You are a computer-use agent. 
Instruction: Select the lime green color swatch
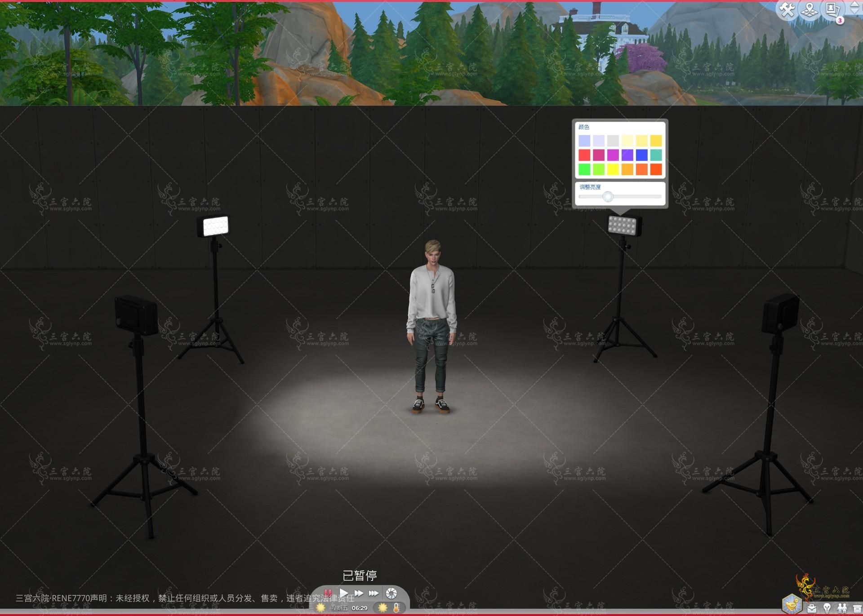tap(599, 169)
